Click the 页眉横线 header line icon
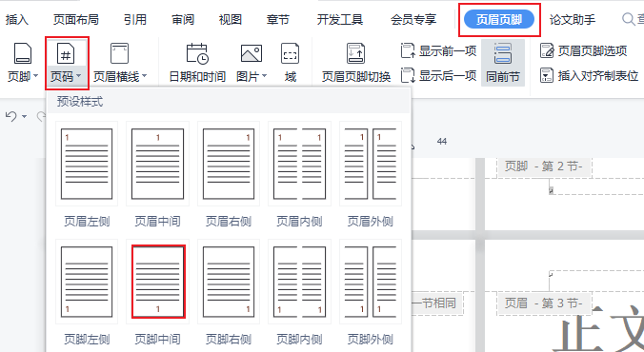 119,53
